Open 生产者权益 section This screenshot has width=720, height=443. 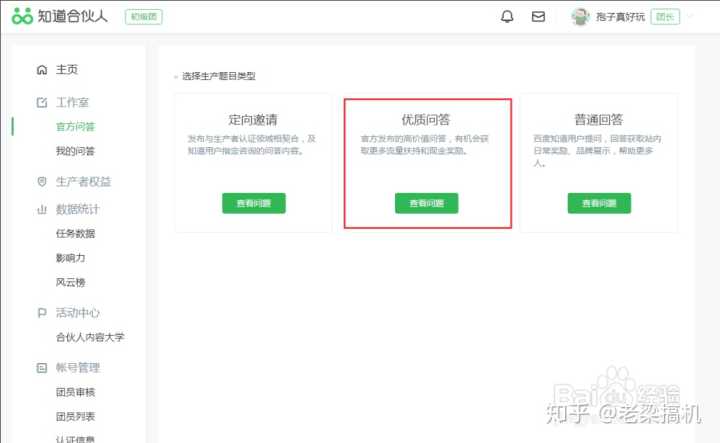pos(83,182)
